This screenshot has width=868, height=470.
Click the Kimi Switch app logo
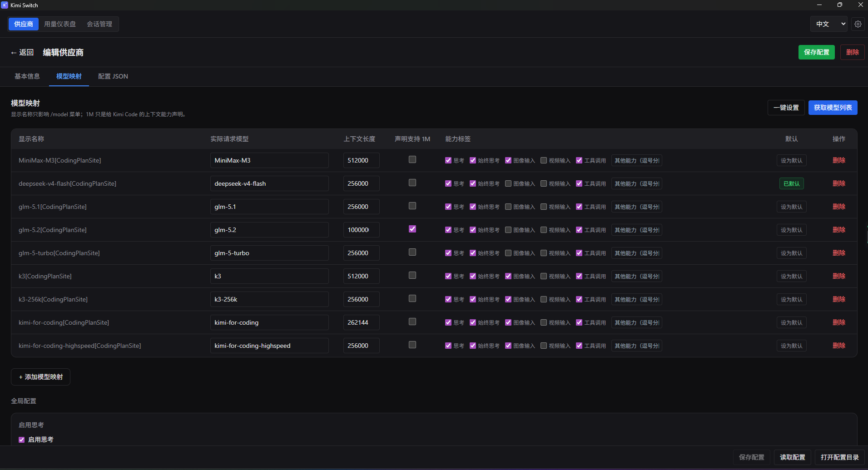point(5,5)
